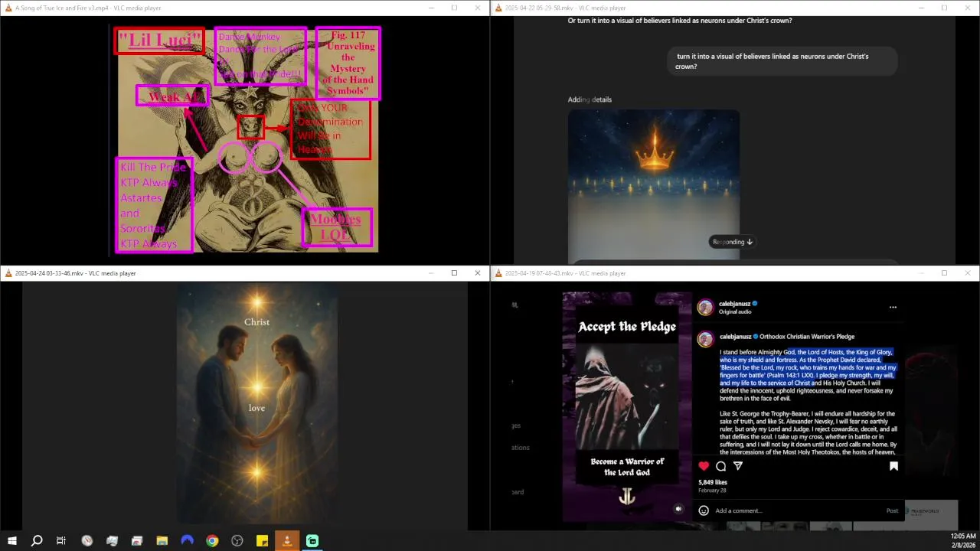Click VLC cone icon of 2025-04-19 window
This screenshot has width=980, height=551.
(x=498, y=273)
